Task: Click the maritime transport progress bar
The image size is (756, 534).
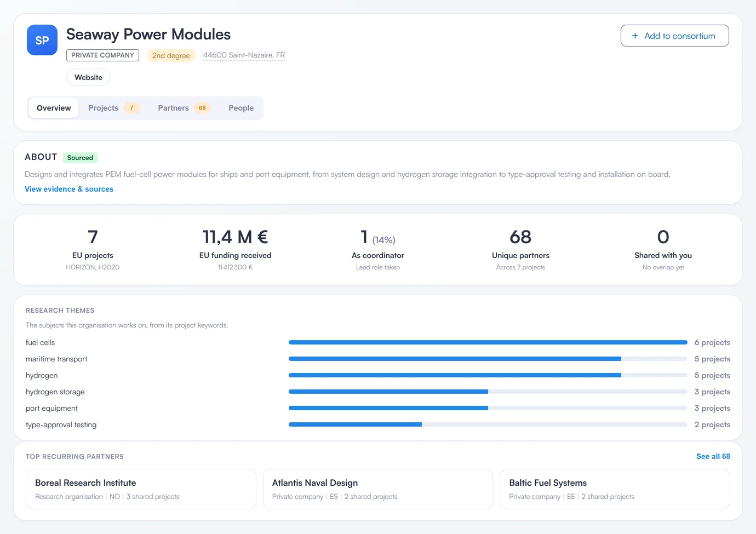Action: (488, 359)
